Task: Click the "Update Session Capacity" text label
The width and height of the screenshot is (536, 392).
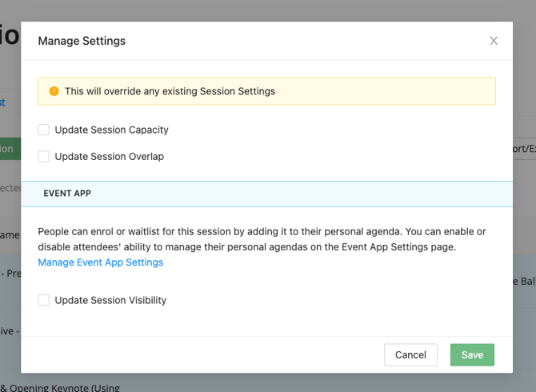Action: tap(111, 130)
